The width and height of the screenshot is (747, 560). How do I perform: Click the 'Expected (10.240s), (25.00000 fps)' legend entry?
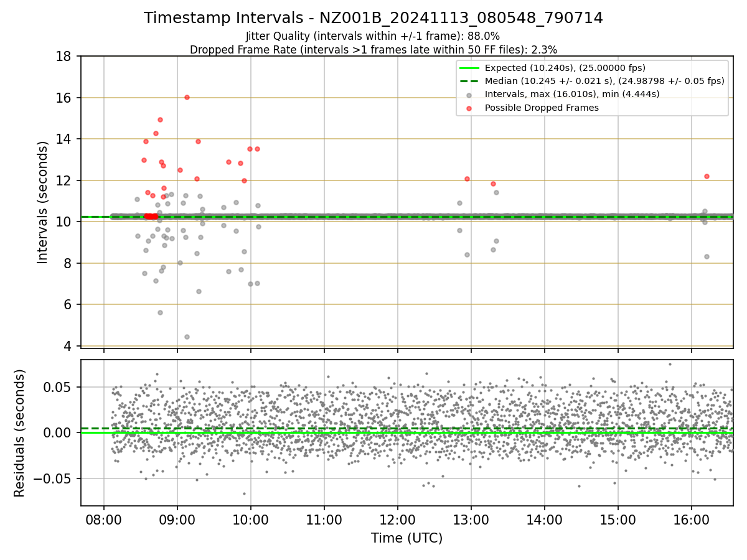pos(565,68)
